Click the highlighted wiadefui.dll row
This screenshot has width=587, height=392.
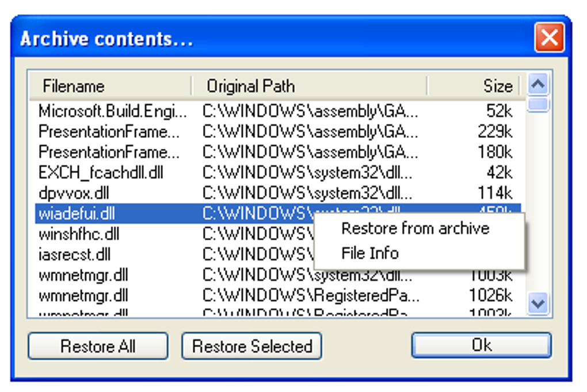click(x=77, y=214)
